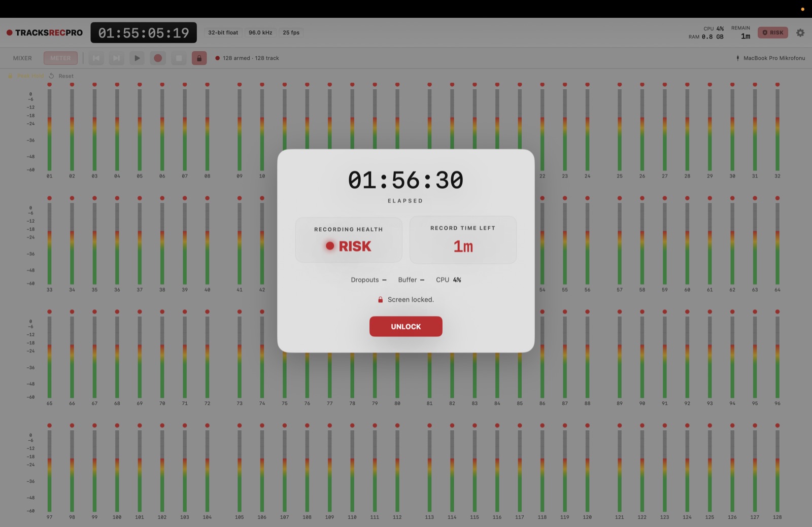Viewport: 812px width, 527px height.
Task: Toggle arm dot above track 128
Action: (x=777, y=425)
